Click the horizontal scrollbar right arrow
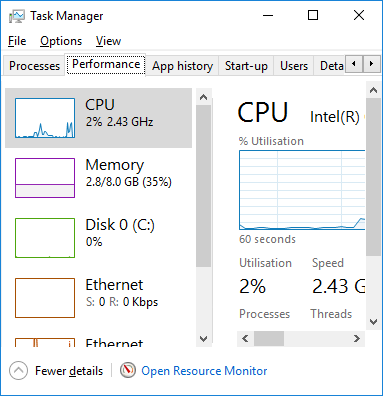The image size is (383, 396). [357, 339]
